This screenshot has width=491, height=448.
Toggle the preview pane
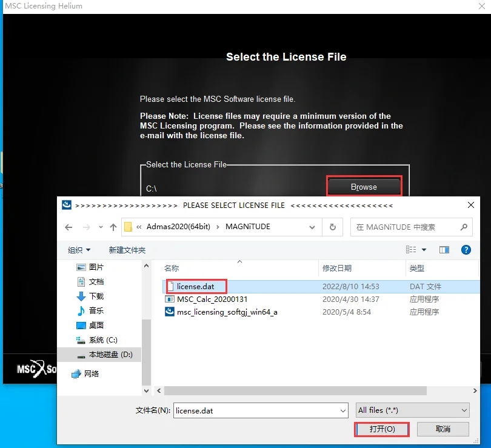(444, 250)
